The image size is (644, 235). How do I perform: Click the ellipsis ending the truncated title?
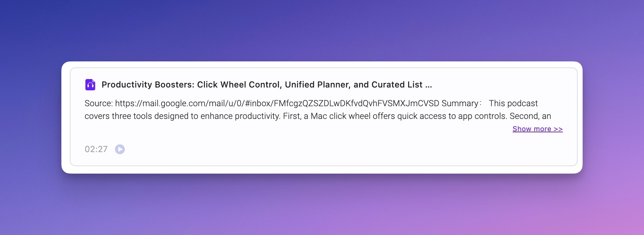pyautogui.click(x=429, y=85)
